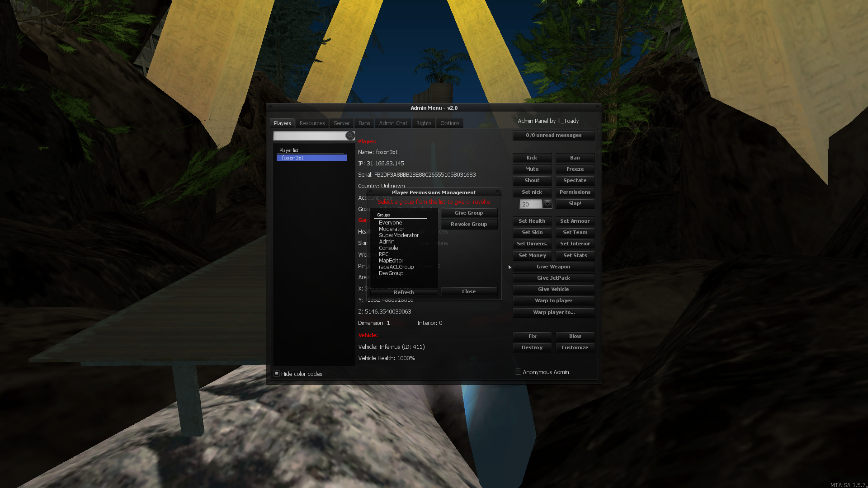Click the Vehicle: Infernus (ID: 411) text
868x488 pixels.
click(392, 347)
